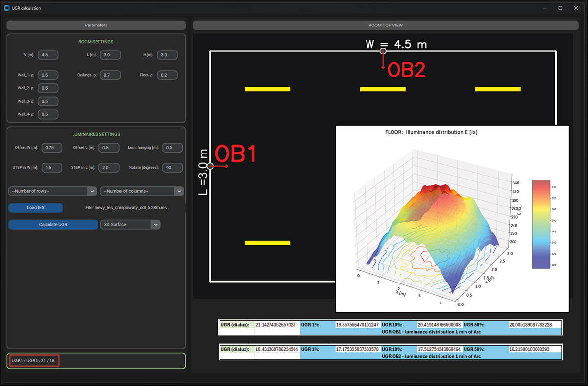The width and height of the screenshot is (588, 386).
Task: Click the ROOM TOP VIEW header
Action: (386, 25)
